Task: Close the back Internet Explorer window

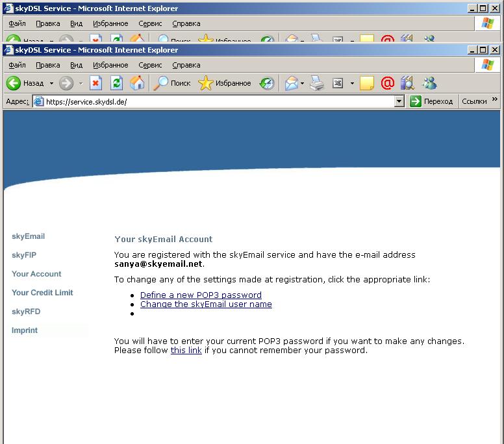Action: 495,8
